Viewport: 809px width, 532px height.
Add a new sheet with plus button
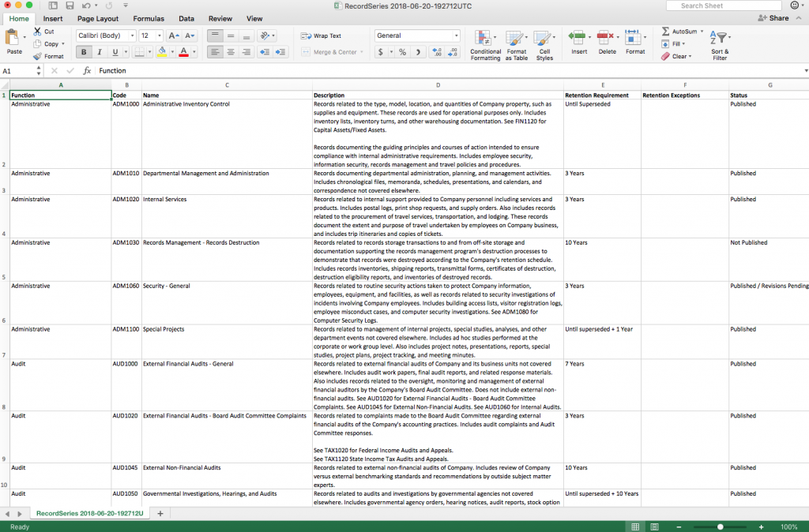point(160,514)
